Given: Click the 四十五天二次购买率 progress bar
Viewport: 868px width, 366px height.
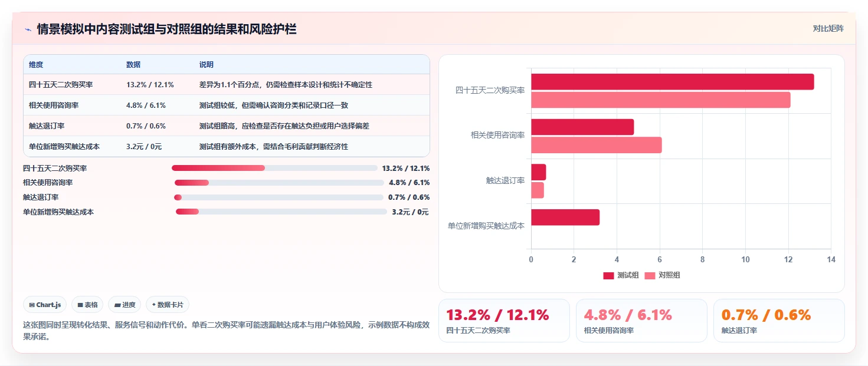Looking at the screenshot, I should coord(274,168).
